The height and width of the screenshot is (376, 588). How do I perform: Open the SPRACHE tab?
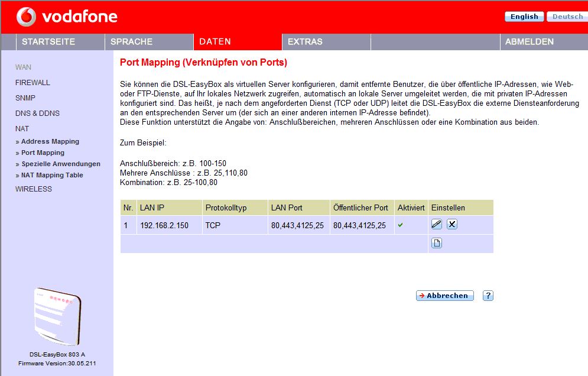point(149,41)
